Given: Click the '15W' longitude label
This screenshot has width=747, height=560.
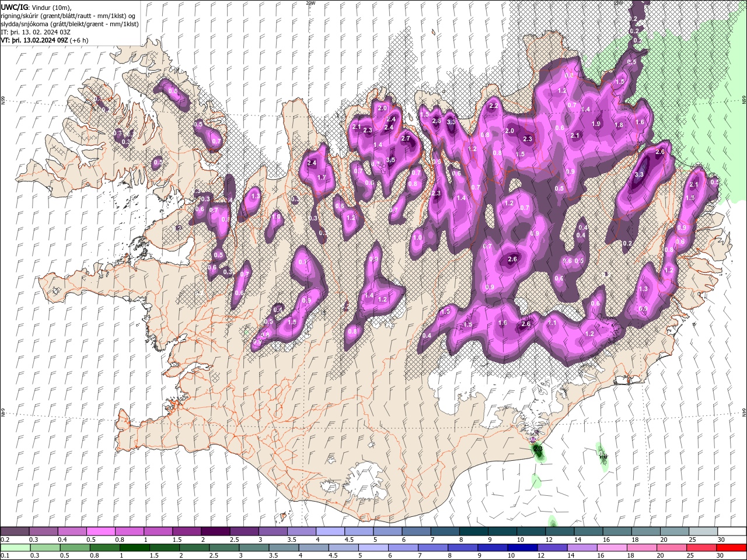Looking at the screenshot, I should pyautogui.click(x=618, y=3).
